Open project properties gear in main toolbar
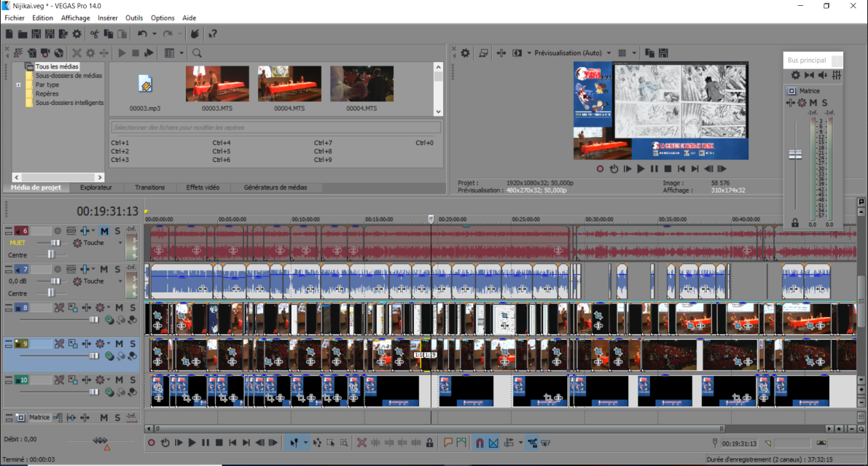The width and height of the screenshot is (868, 466). click(x=77, y=34)
